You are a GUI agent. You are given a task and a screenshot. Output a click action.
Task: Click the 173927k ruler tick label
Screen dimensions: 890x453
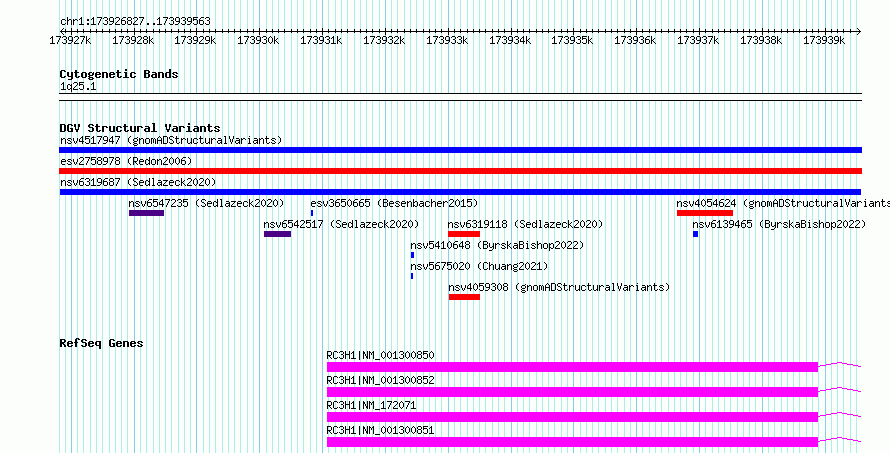pos(70,40)
